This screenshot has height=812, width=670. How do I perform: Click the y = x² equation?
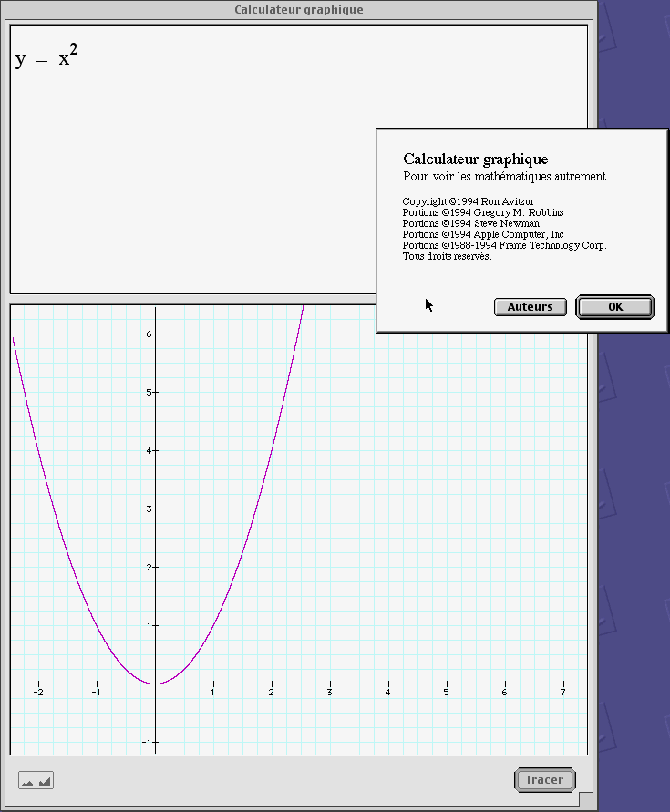pos(46,57)
